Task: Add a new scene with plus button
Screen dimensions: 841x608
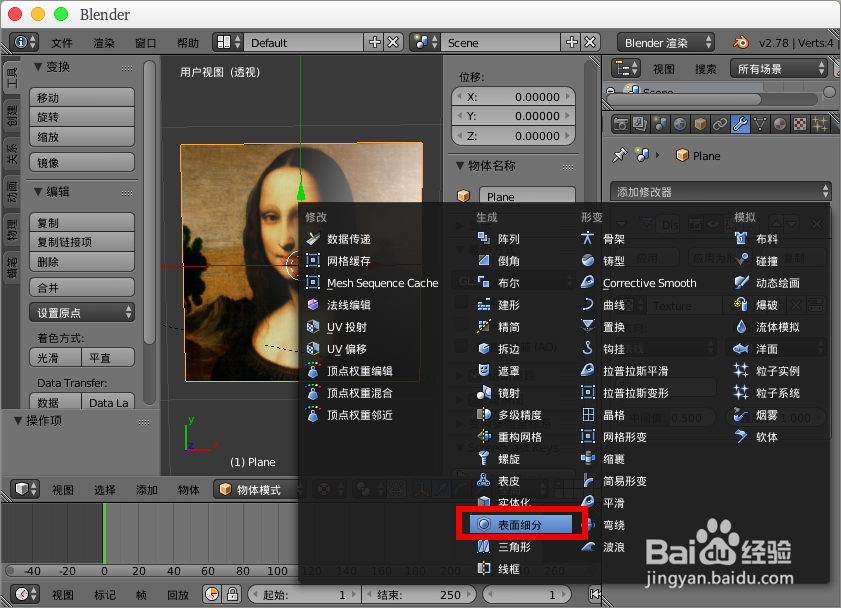Action: click(x=571, y=42)
